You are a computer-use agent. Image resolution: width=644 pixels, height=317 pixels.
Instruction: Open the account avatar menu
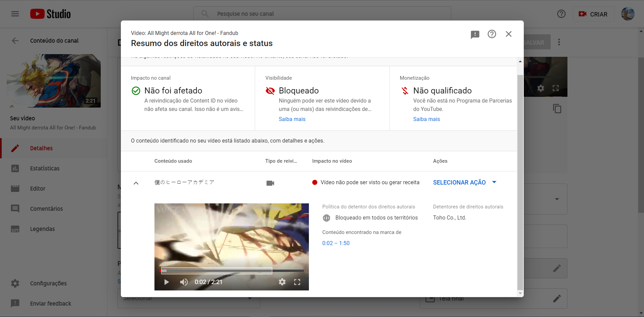pos(628,14)
